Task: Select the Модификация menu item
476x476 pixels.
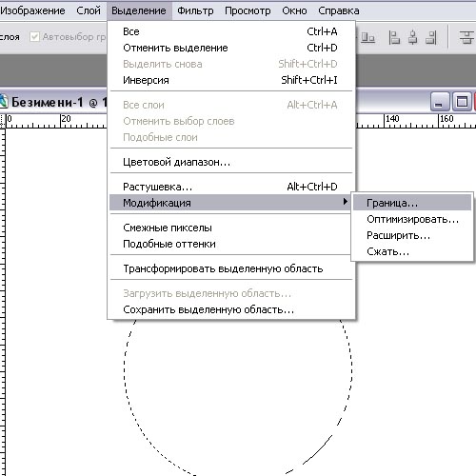Action: point(231,203)
